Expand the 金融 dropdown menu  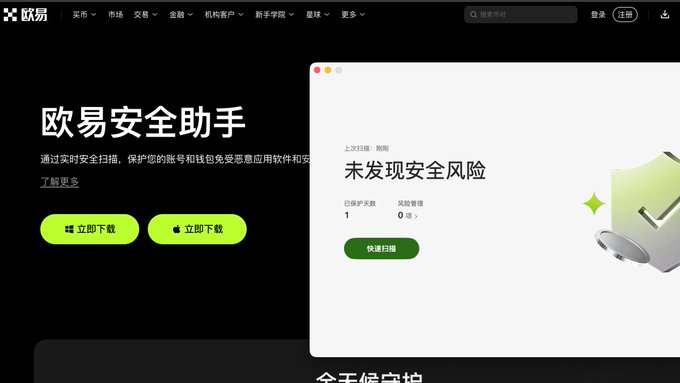tap(181, 14)
